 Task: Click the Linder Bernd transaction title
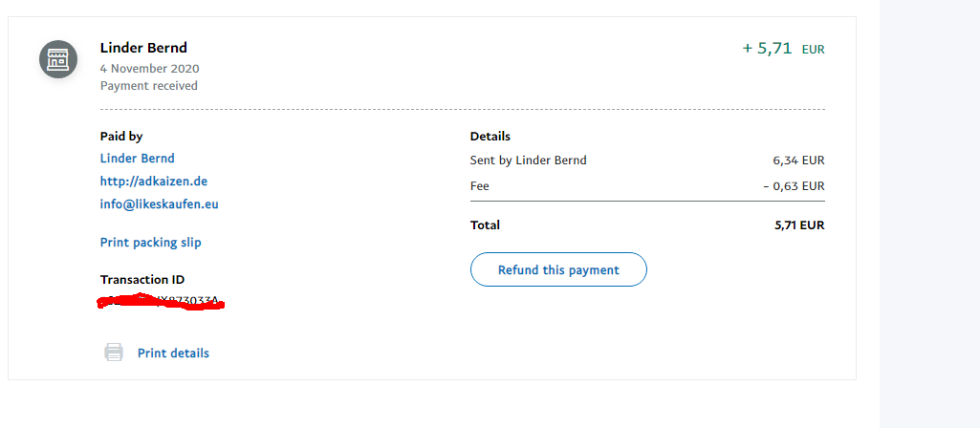(x=143, y=48)
